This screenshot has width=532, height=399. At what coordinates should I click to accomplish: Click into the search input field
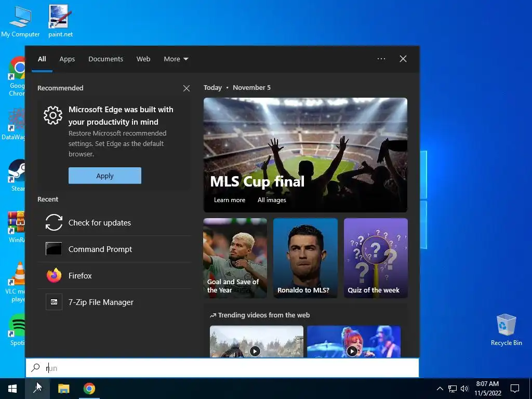point(222,368)
